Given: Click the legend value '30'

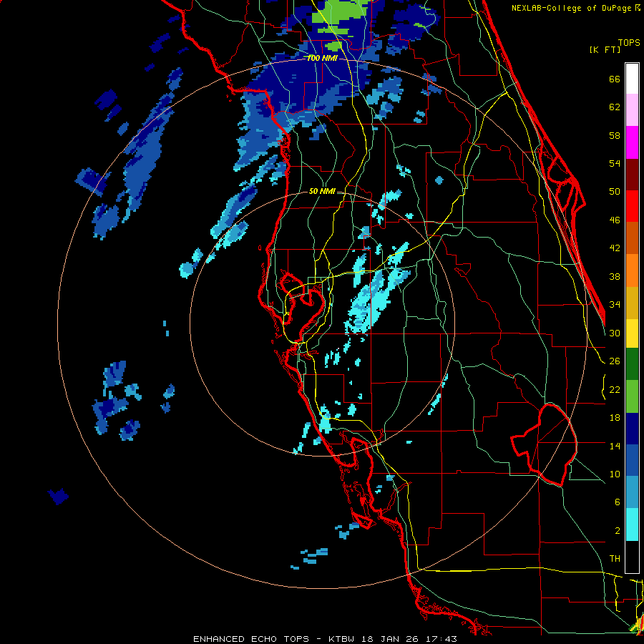Looking at the screenshot, I should coord(615,333).
